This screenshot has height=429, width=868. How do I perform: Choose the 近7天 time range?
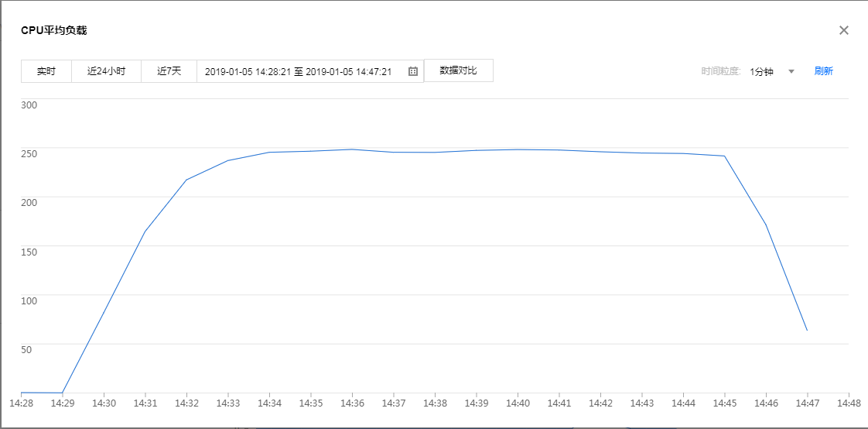coord(169,71)
